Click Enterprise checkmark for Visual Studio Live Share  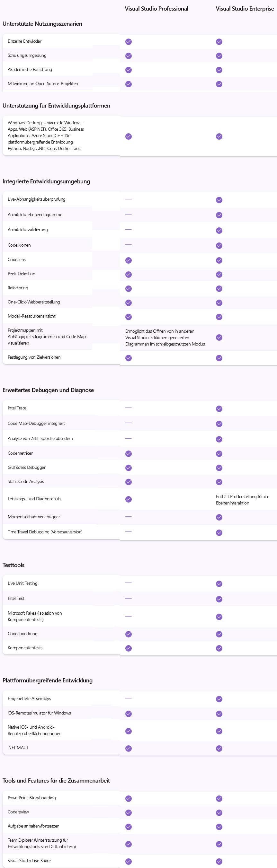[219, 861]
